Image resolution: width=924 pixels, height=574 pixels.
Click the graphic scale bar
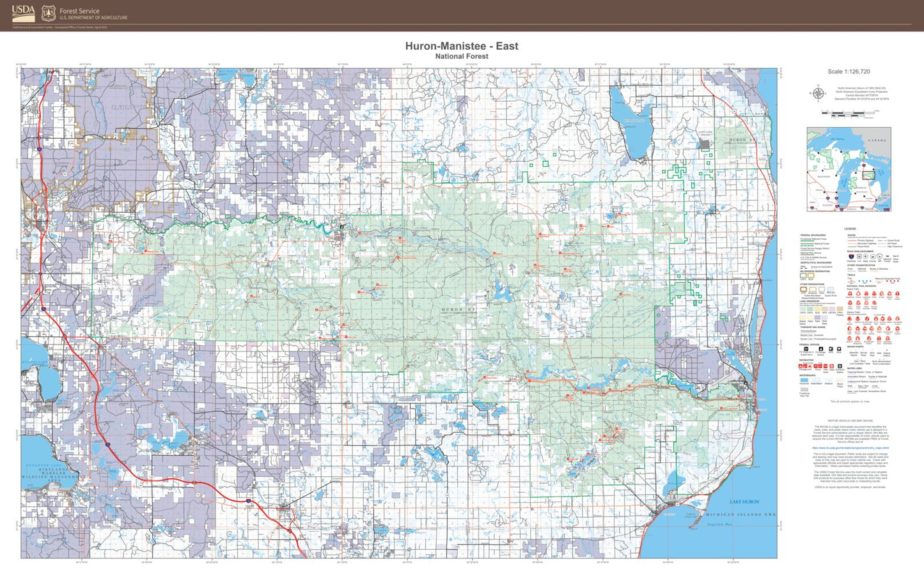847,113
